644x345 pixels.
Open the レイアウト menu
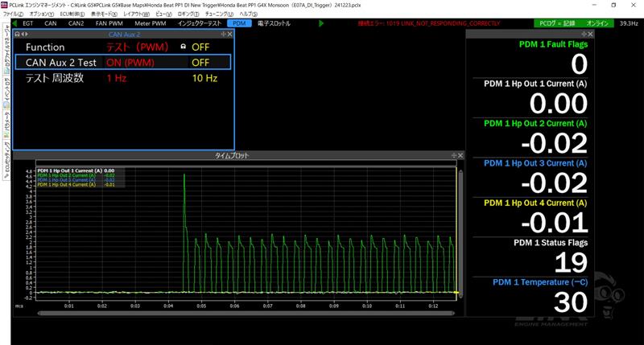136,14
